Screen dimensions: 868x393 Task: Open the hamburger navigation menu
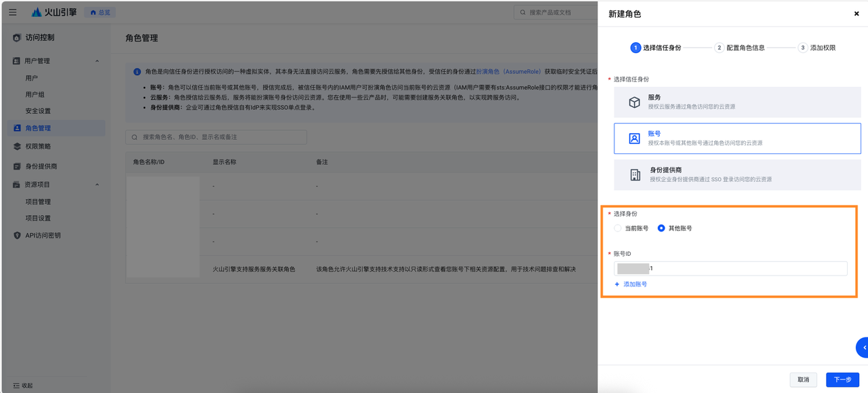click(12, 12)
